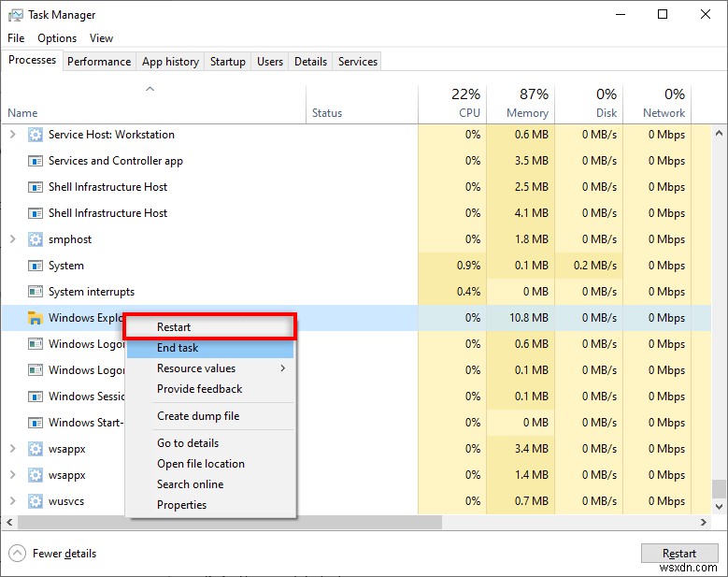Choose Search online menu entry
Viewport: 728px width, 577px height.
point(210,484)
